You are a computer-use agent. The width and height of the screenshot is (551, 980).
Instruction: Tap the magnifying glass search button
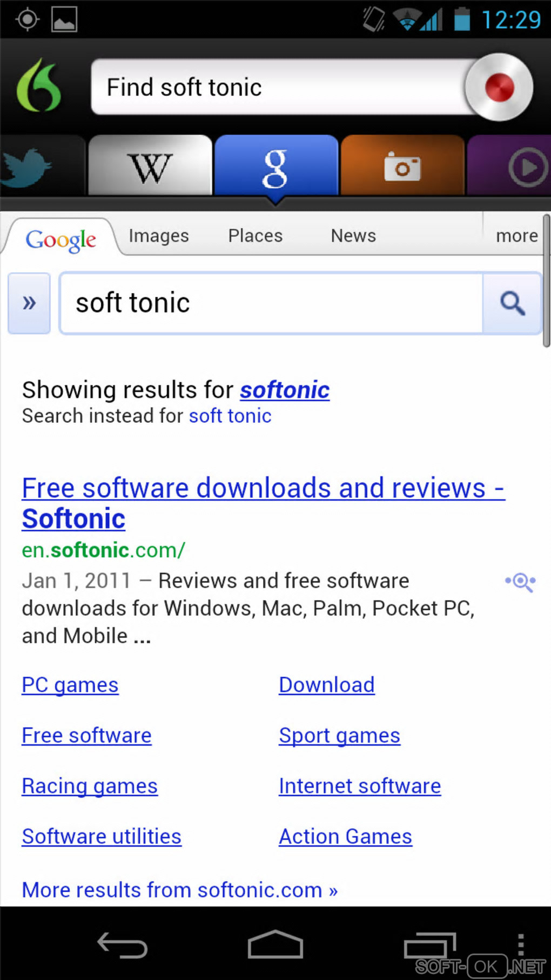pos(512,303)
